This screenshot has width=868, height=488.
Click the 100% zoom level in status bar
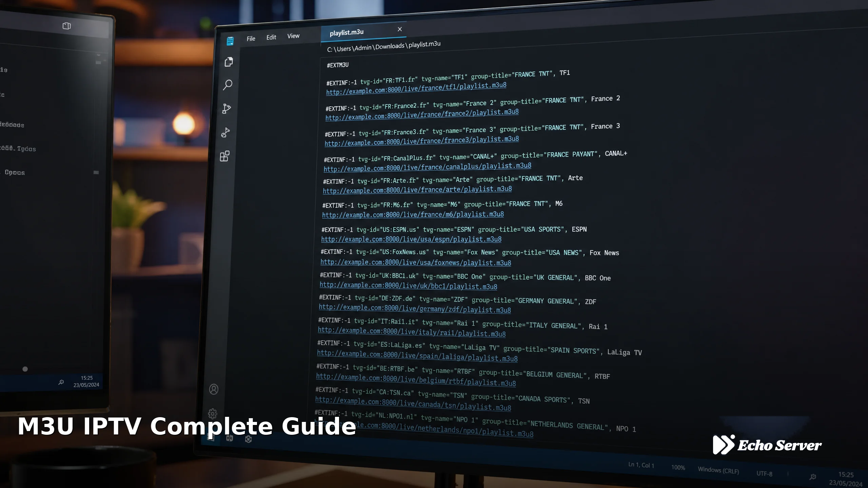coord(678,468)
